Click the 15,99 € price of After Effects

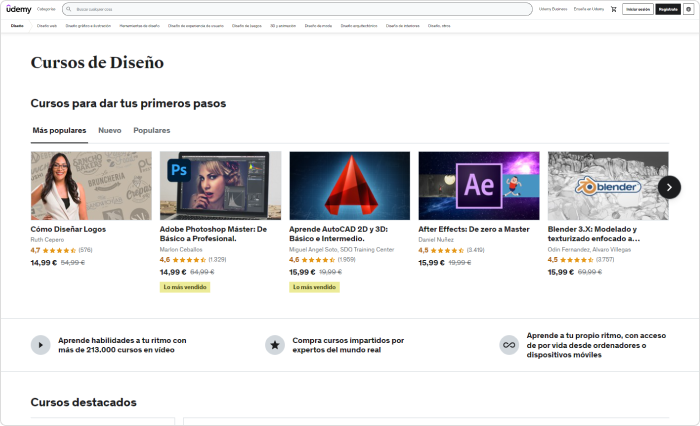tap(432, 263)
